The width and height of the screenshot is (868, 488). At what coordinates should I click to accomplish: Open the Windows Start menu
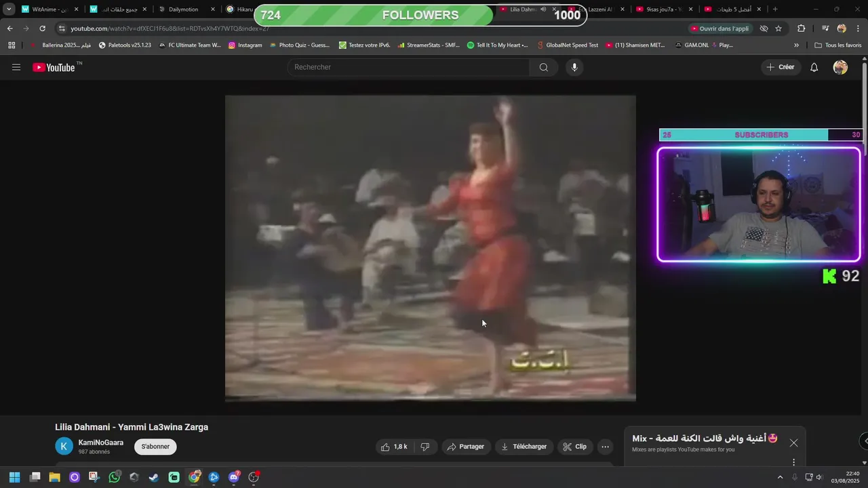[14, 477]
